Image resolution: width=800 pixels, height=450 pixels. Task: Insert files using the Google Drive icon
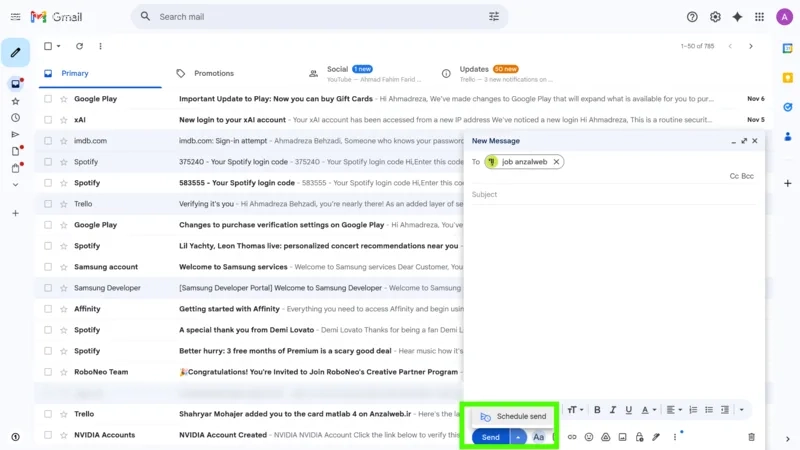[x=606, y=437]
